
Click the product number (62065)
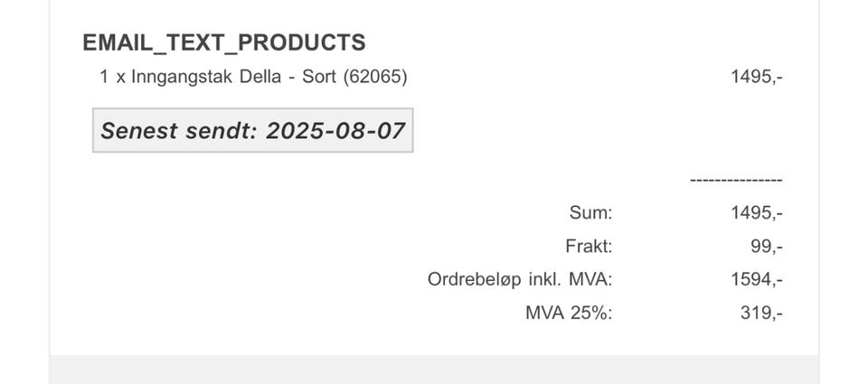pos(374,77)
